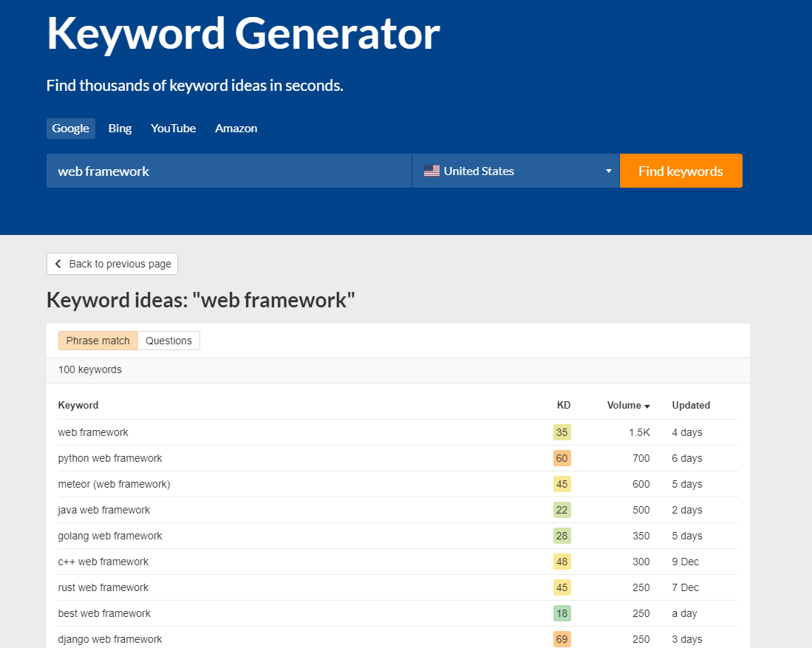Click the web framework search input field
Viewport: 812px width, 648px height.
click(228, 171)
